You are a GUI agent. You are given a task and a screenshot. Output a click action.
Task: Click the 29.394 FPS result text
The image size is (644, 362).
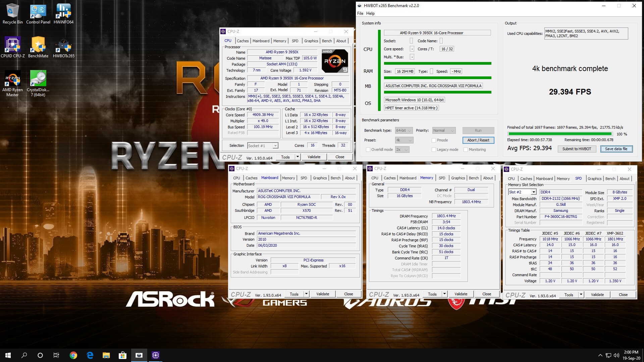coord(570,92)
